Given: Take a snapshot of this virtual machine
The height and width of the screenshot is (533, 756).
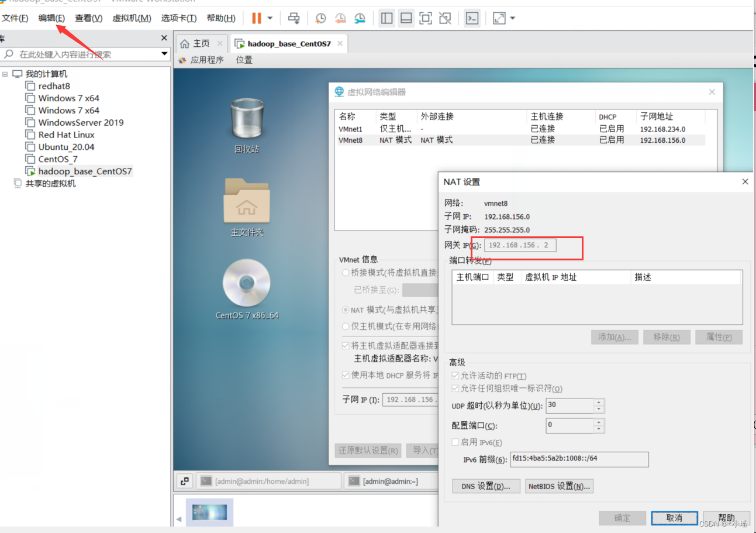Looking at the screenshot, I should point(320,18).
